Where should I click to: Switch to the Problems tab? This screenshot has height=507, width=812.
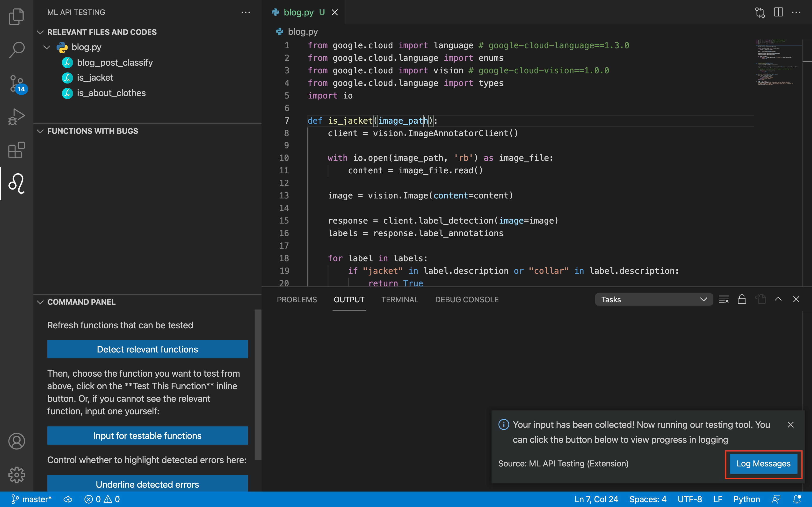coord(297,299)
